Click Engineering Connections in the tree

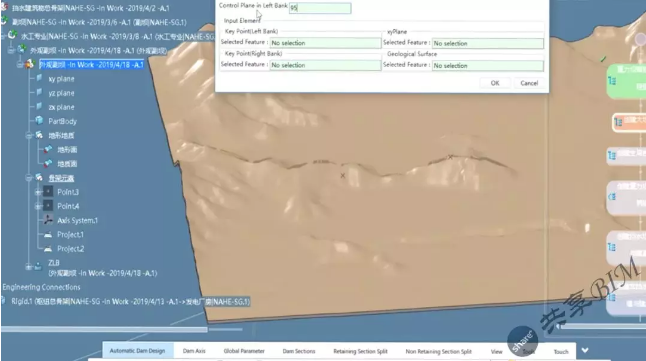click(41, 287)
